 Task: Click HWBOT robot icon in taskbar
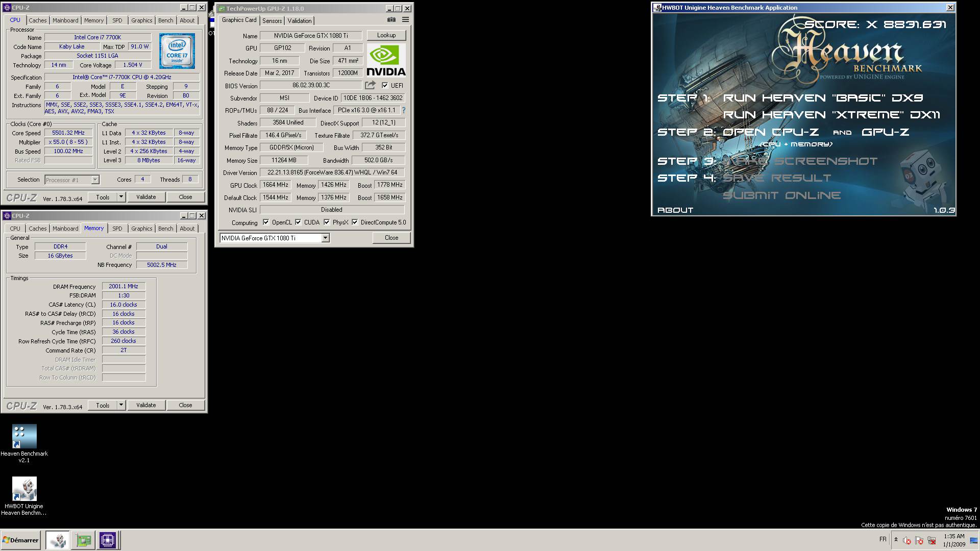[x=58, y=540]
